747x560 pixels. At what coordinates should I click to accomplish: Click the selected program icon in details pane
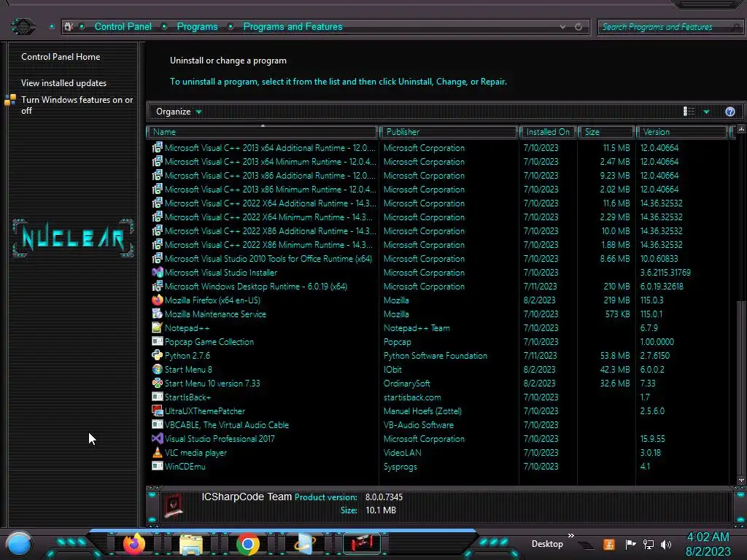click(x=174, y=506)
